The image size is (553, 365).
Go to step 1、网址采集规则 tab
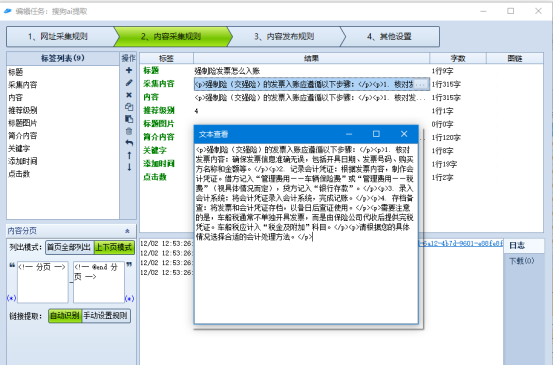tap(60, 36)
